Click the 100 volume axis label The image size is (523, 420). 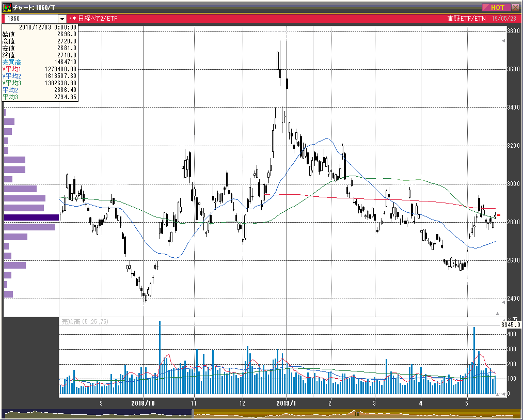point(512,379)
